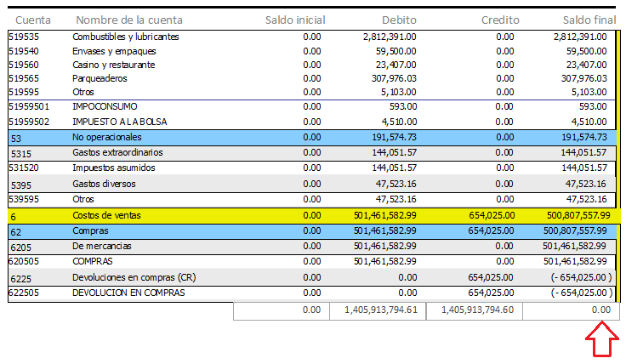Screen dimensions: 626x364
Task: Click the Debito column header
Action: (399, 20)
